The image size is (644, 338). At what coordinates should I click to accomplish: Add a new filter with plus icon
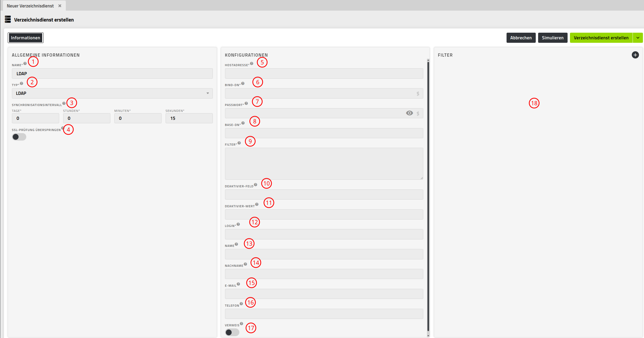click(x=635, y=55)
